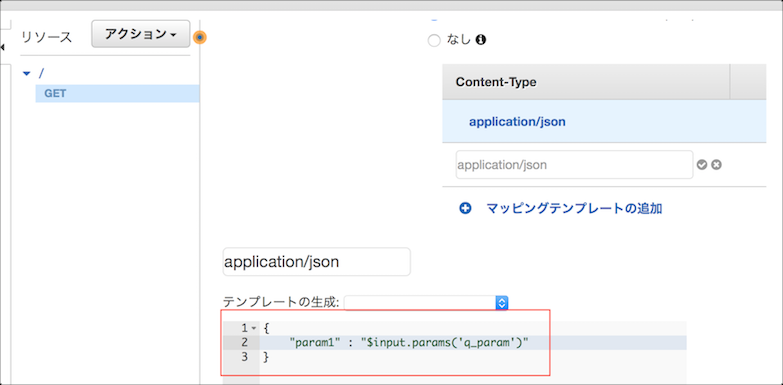The width and height of the screenshot is (783, 385).
Task: Open the アクション dropdown button
Action: (140, 34)
